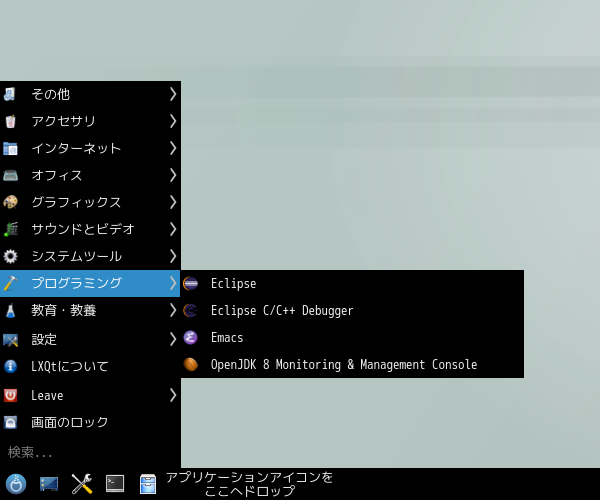Viewport: 600px width, 500px height.
Task: Click the 設定 preferences icon
Action: coord(10,339)
